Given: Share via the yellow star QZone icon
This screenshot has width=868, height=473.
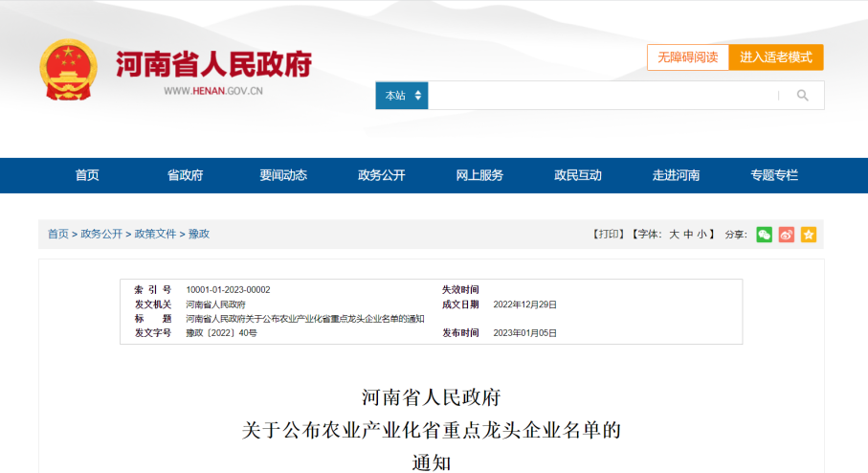Looking at the screenshot, I should pos(809,235).
